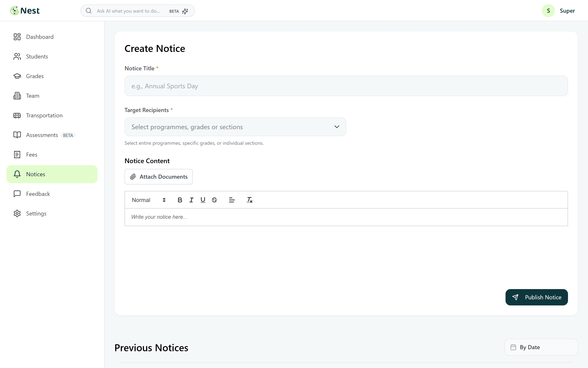Click the Target Recipients chevron arrow
The width and height of the screenshot is (588, 368).
coord(337,127)
